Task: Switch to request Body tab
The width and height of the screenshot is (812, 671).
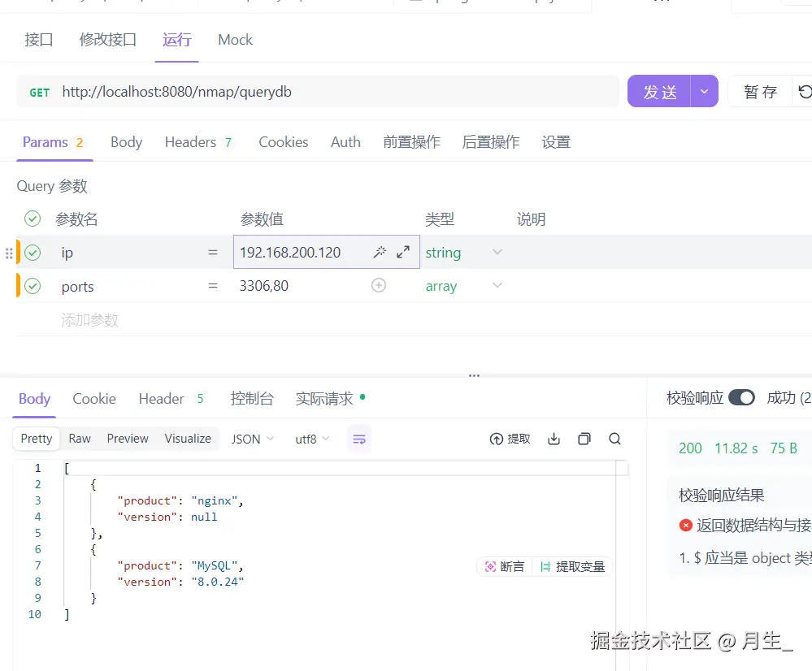Action: [126, 142]
